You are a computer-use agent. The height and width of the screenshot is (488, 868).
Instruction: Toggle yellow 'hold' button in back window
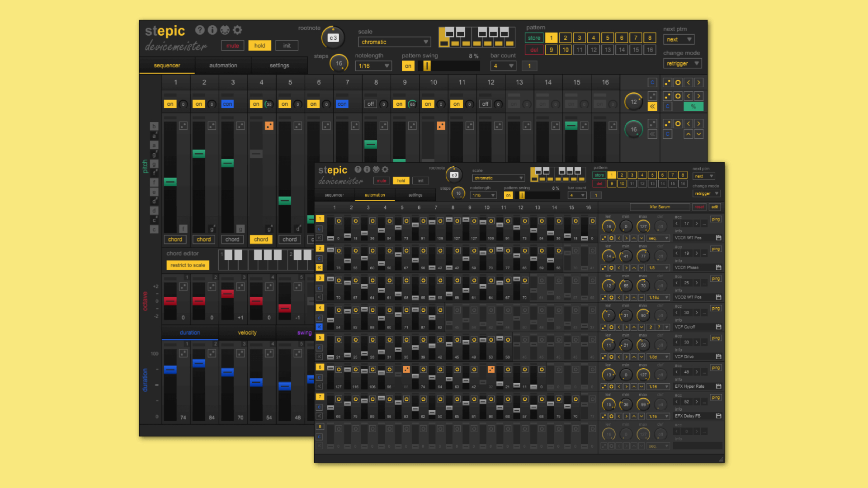pos(259,46)
